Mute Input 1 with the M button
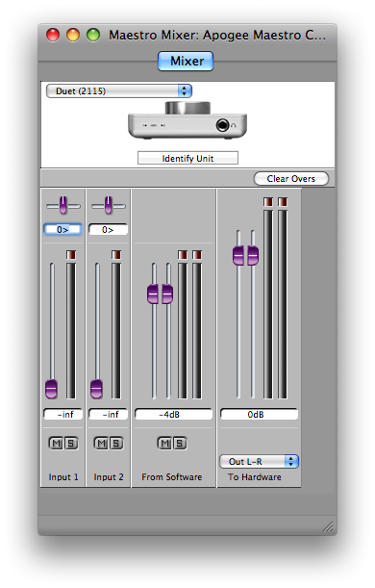This screenshot has height=588, width=375. point(56,444)
